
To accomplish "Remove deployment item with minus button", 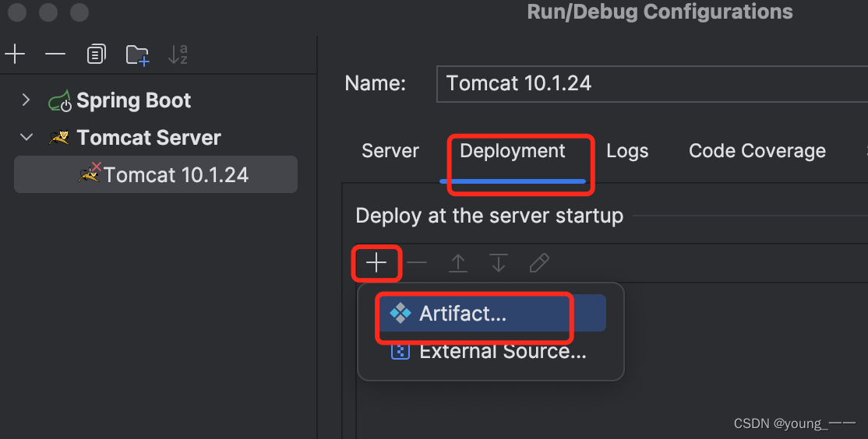I will coord(417,262).
